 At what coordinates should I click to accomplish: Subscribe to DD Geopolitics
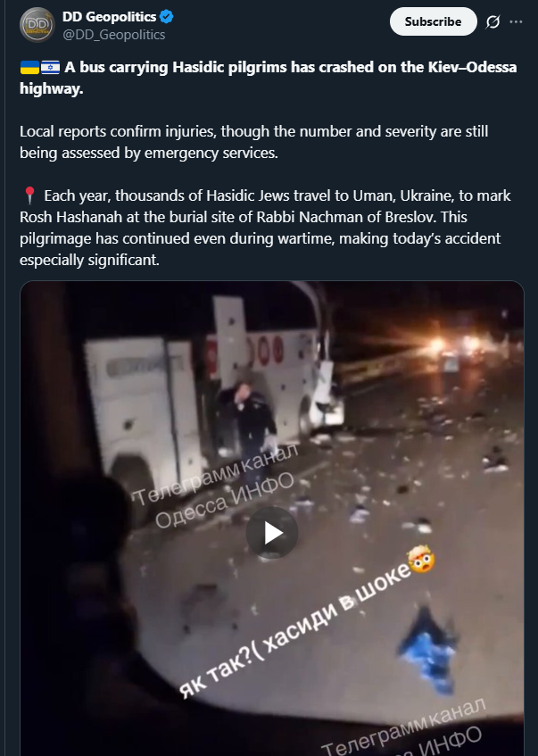pos(433,21)
